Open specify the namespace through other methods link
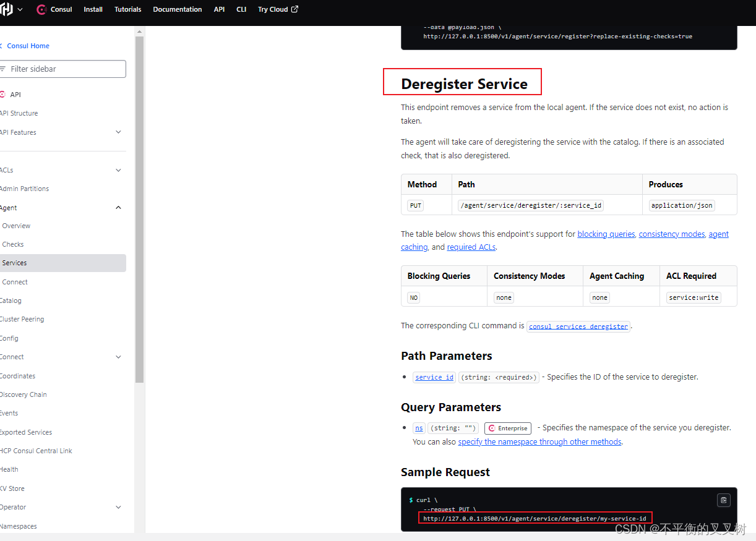Screen dimensions: 756x541 [539, 441]
